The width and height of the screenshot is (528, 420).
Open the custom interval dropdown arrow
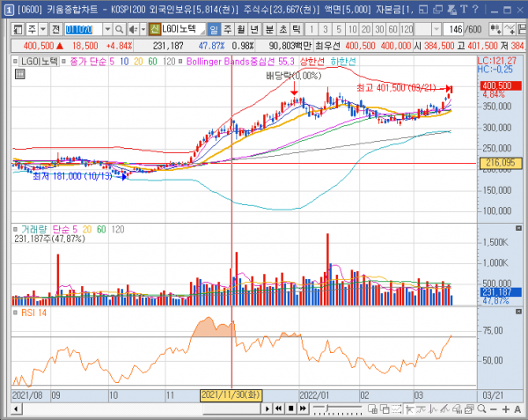click(x=436, y=30)
